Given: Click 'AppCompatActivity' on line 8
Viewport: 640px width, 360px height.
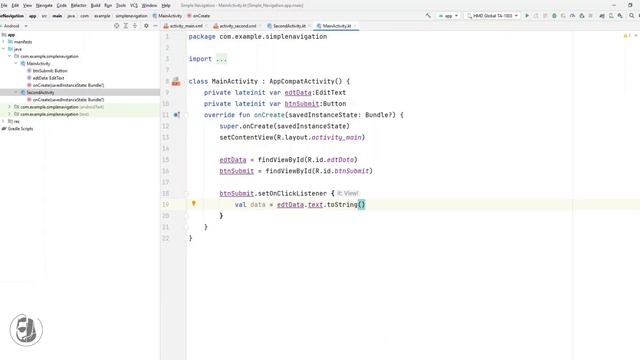Looking at the screenshot, I should (x=302, y=81).
